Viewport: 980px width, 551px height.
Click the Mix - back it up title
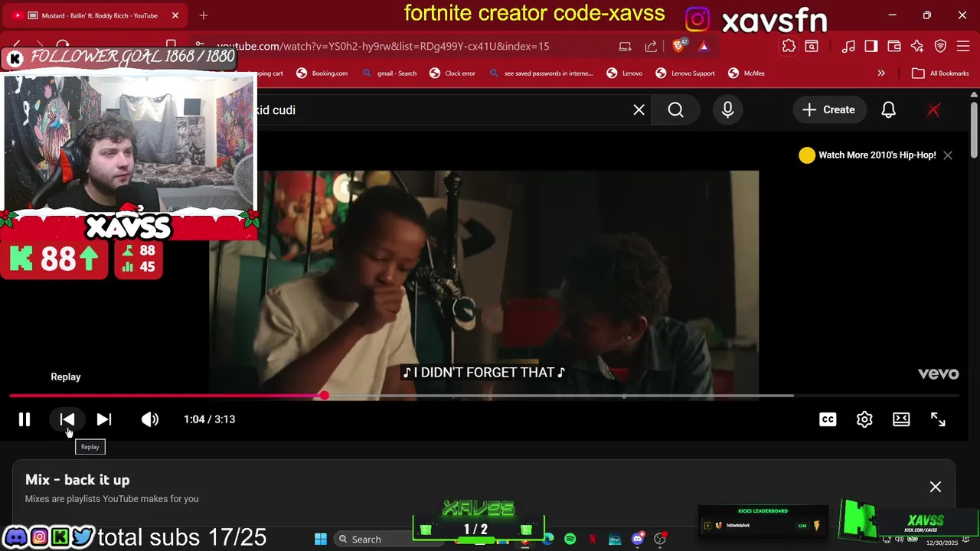tap(77, 480)
